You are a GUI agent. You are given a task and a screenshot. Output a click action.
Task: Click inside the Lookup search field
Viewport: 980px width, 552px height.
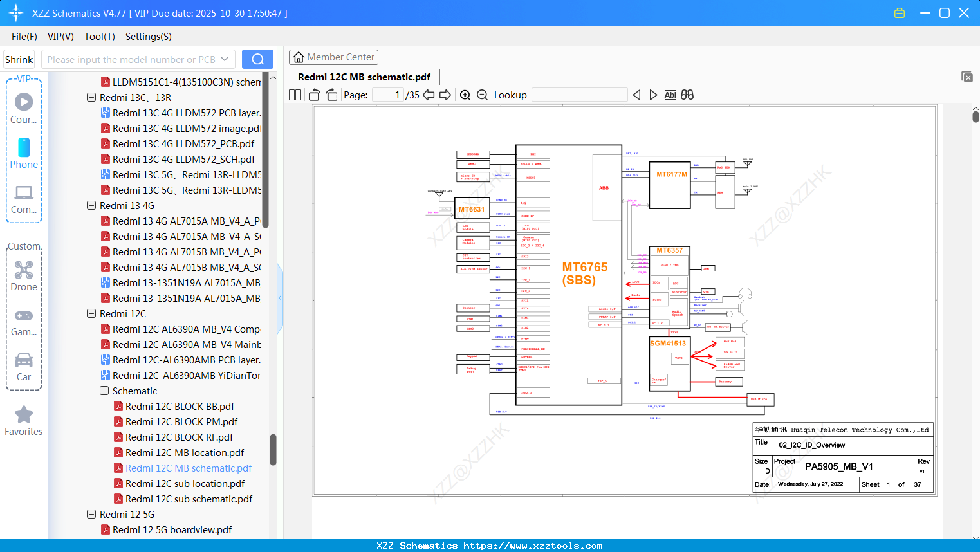[579, 95]
